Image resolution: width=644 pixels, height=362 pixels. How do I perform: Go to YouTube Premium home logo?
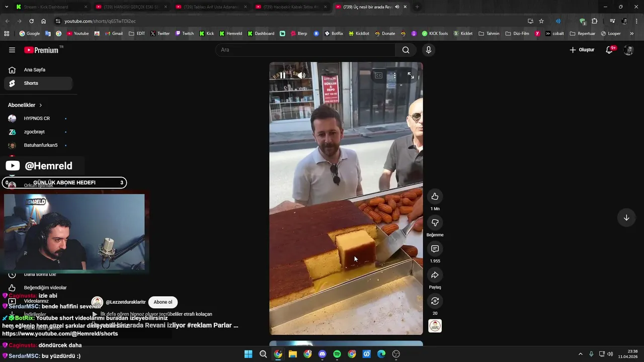42,50
